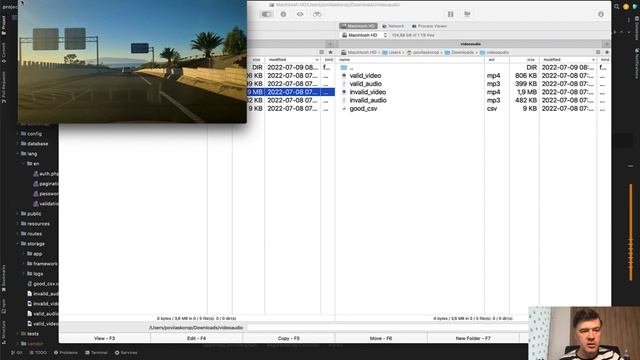Switch to the Network tab
640x360 pixels.
(x=393, y=26)
